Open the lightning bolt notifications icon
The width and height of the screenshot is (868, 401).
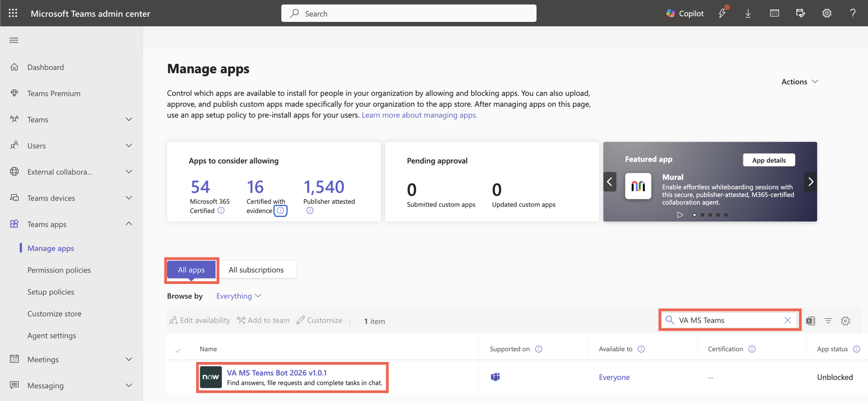(723, 13)
